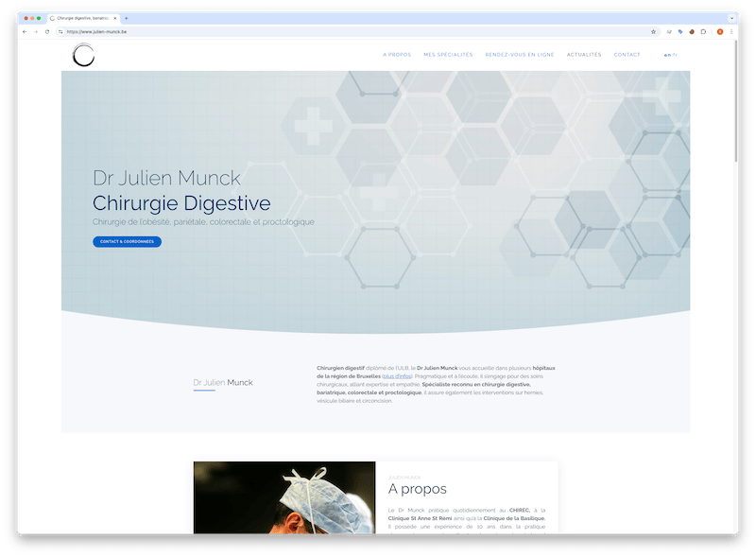Screen dimensions: 756x557
Task: Open the 'A propos' menu item
Action: point(397,55)
